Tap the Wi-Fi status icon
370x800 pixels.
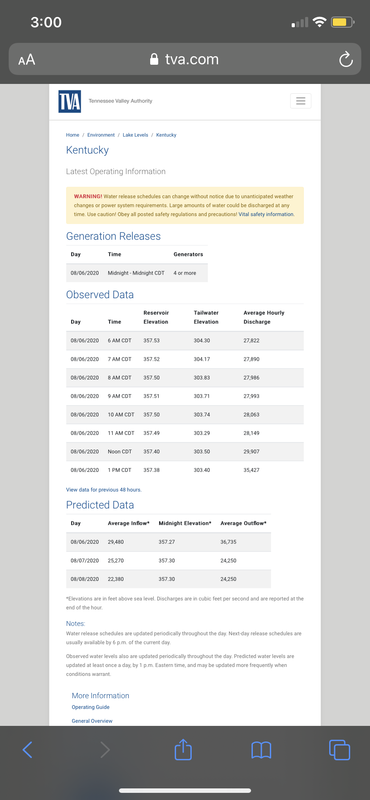pyautogui.click(x=320, y=22)
